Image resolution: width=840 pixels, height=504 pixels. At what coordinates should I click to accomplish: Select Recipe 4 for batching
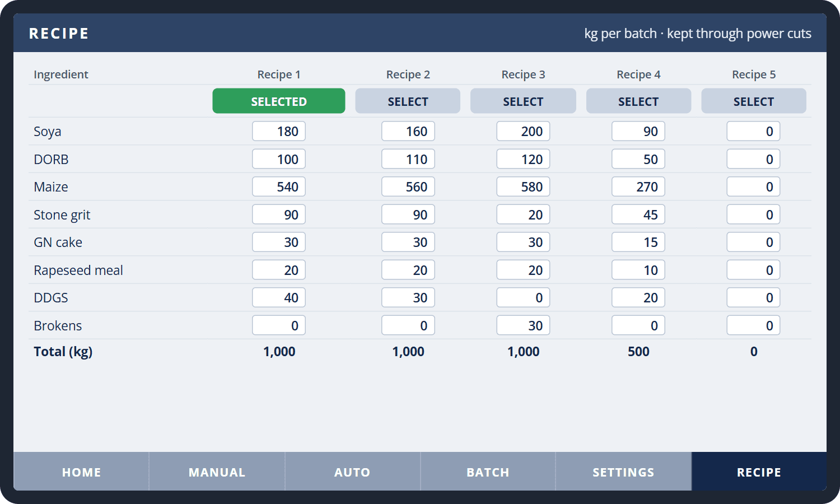click(638, 101)
